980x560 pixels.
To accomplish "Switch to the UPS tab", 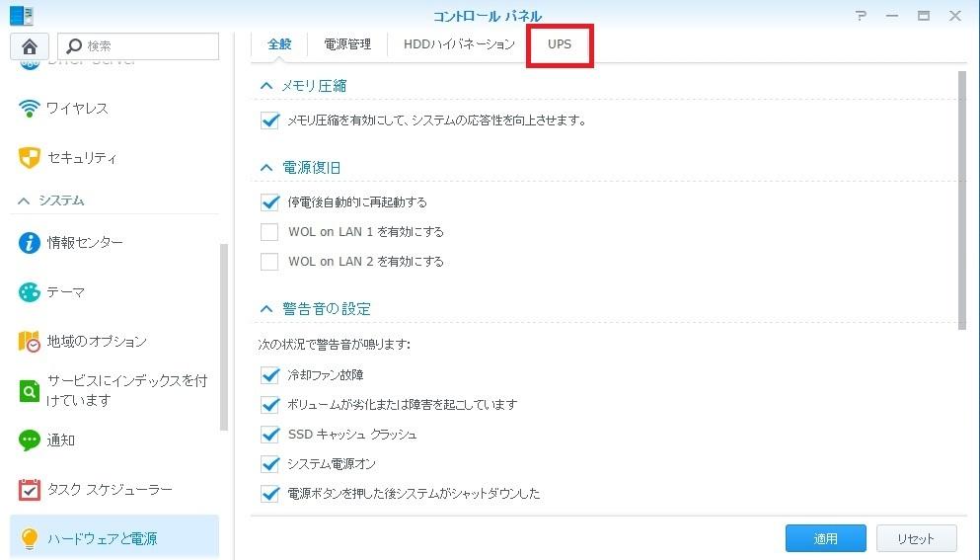I will [x=560, y=44].
